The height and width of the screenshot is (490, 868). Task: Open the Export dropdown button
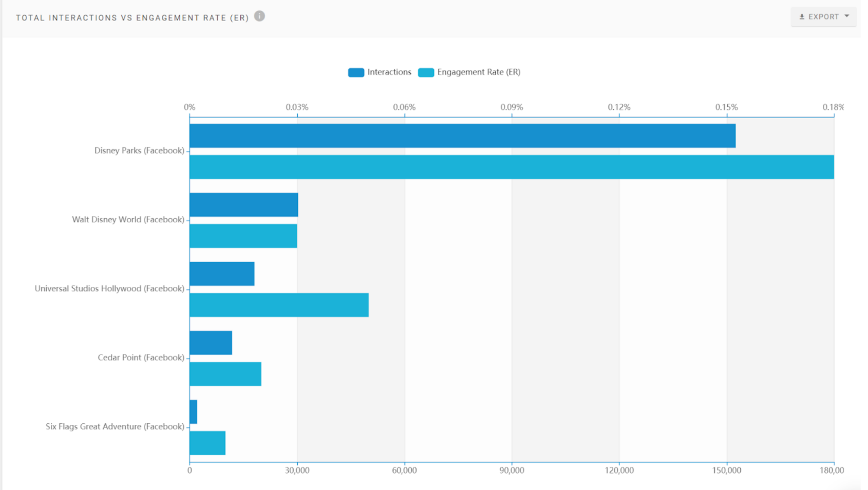point(823,16)
